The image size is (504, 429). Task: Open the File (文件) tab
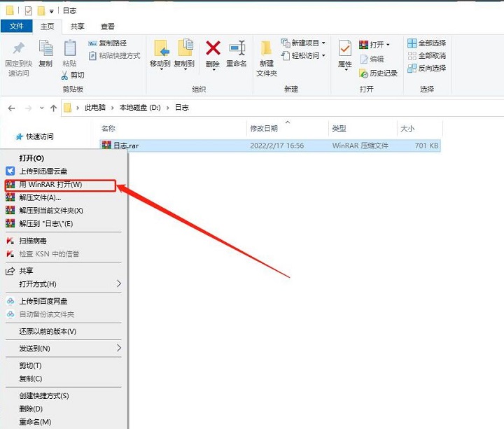pyautogui.click(x=16, y=26)
